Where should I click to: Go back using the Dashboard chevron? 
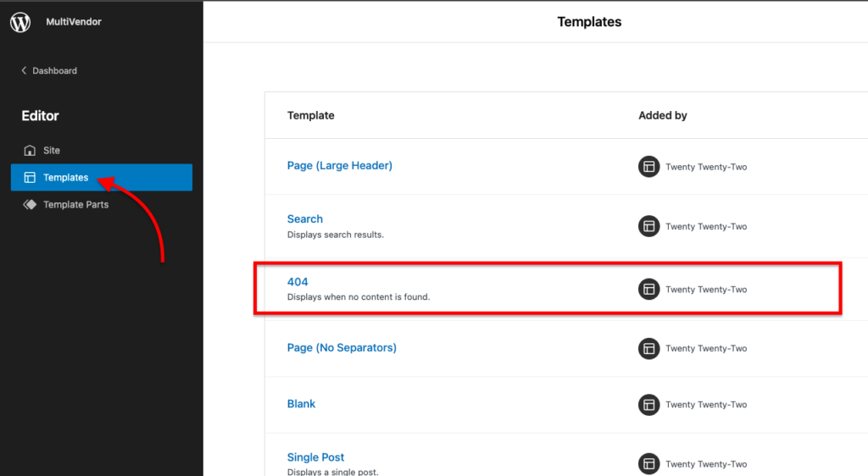coord(24,70)
